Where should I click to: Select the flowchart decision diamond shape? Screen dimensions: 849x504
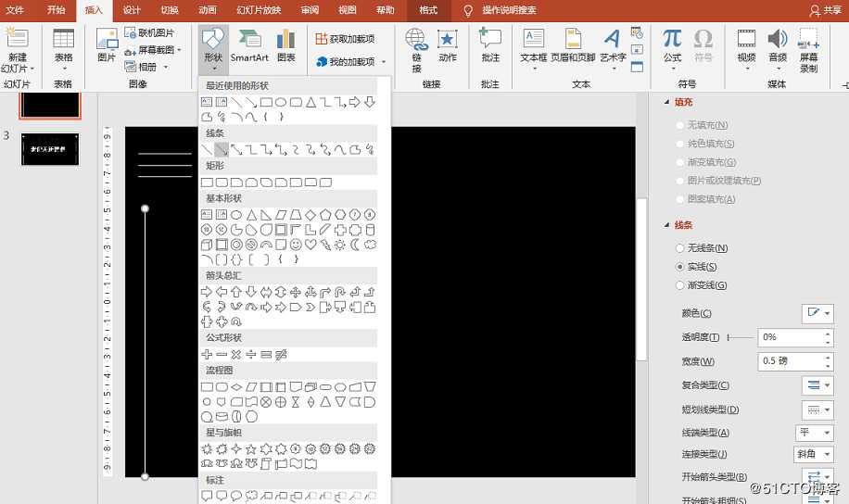tap(236, 387)
